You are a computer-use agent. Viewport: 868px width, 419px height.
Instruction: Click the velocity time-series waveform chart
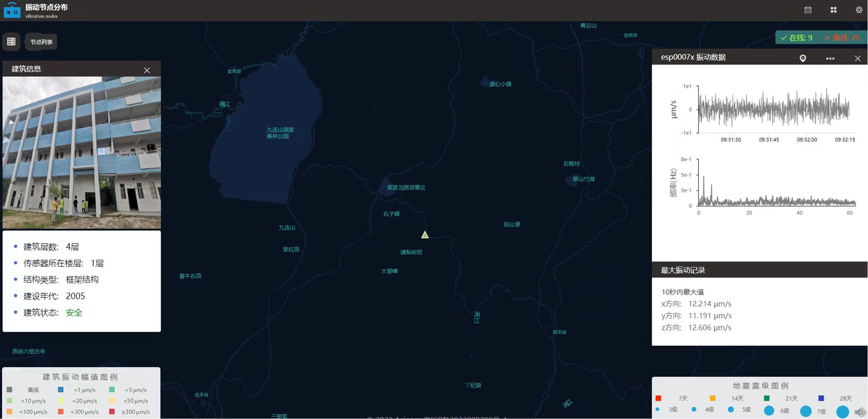tap(774, 110)
